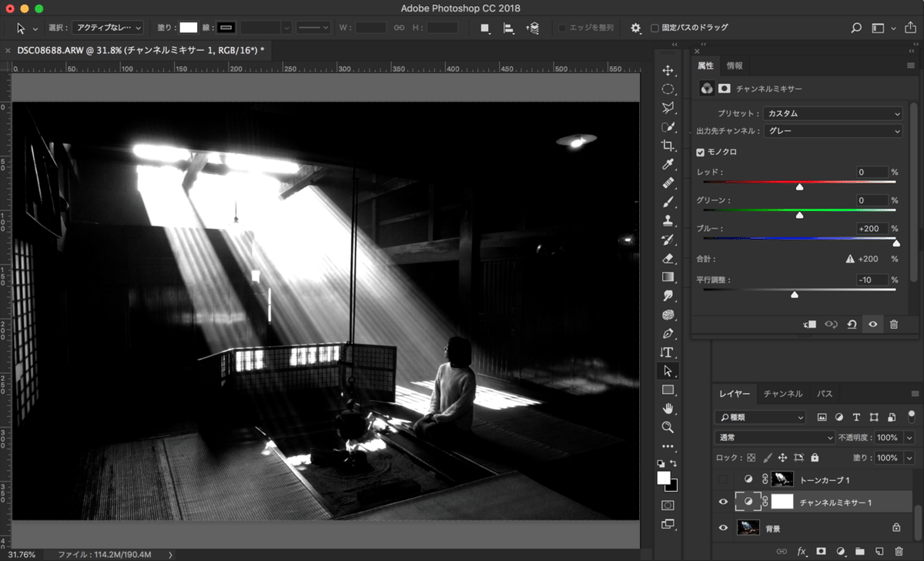Open the Photoshop search
Image resolution: width=924 pixels, height=561 pixels.
pos(856,28)
